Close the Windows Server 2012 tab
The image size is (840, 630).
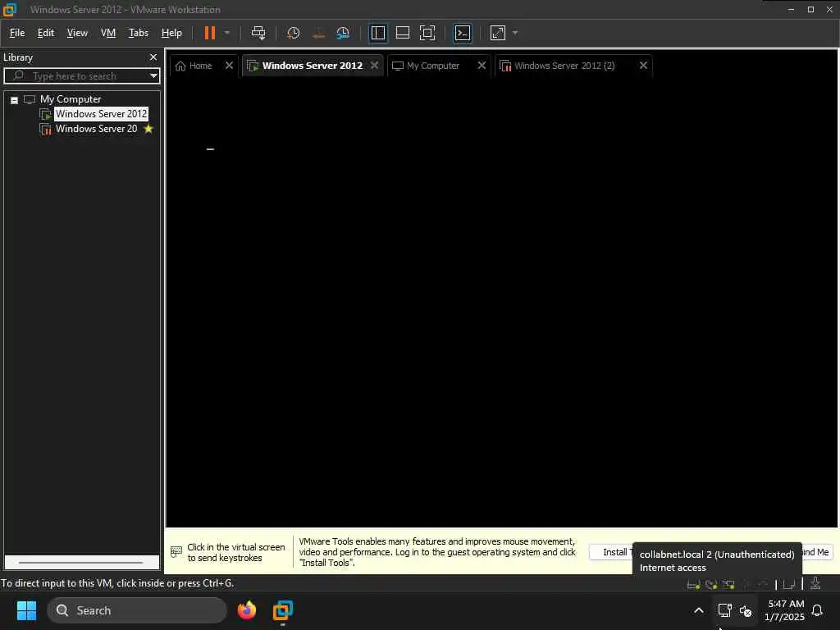coord(374,66)
